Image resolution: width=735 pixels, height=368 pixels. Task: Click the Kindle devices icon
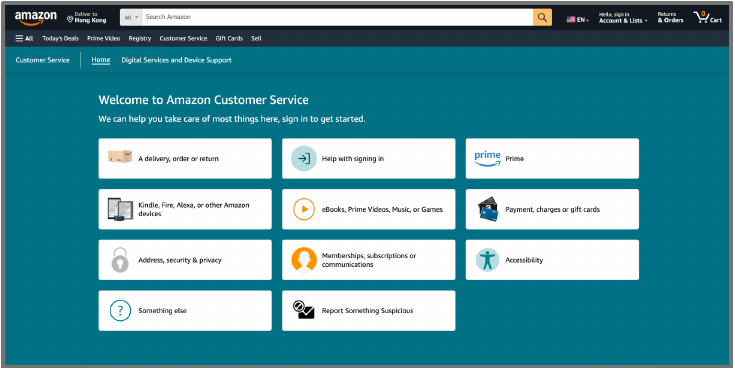point(120,209)
